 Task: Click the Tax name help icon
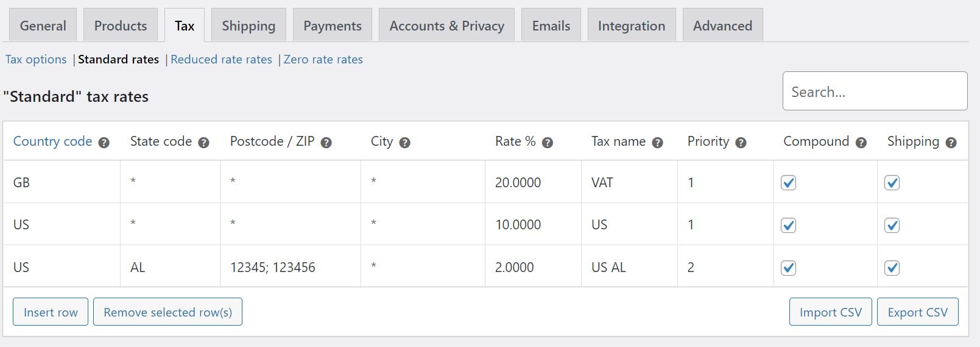(658, 143)
